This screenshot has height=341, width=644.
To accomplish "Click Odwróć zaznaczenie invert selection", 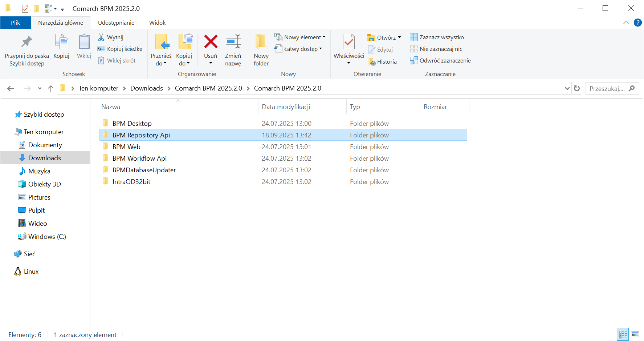I will click(440, 60).
